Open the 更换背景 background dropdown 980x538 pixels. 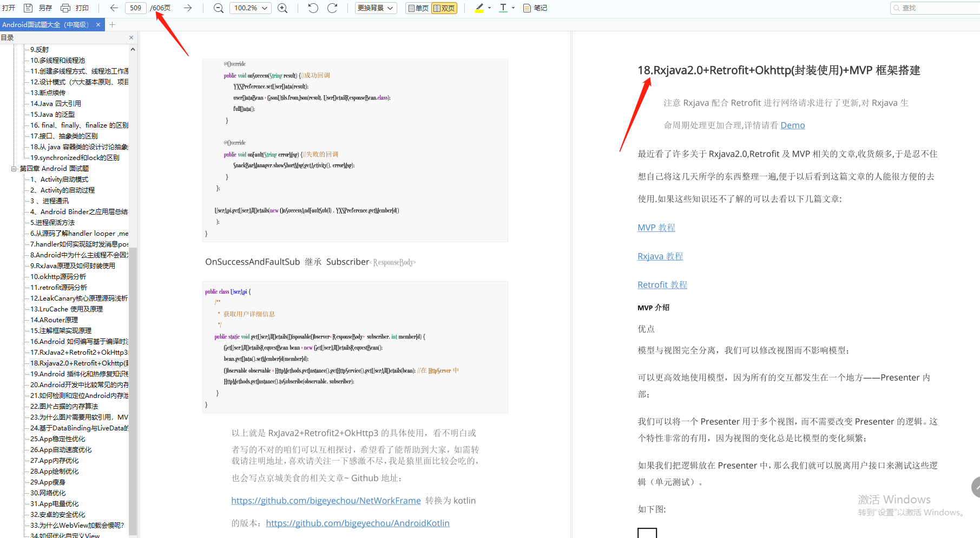(x=376, y=8)
